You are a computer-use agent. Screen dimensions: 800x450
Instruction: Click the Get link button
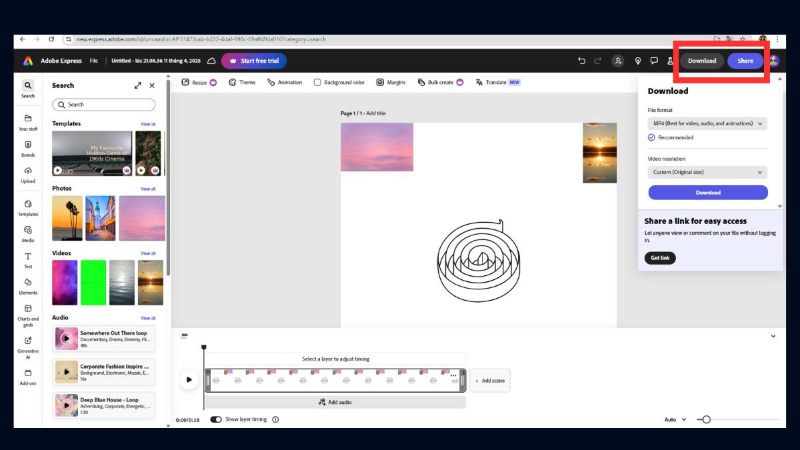pos(660,258)
